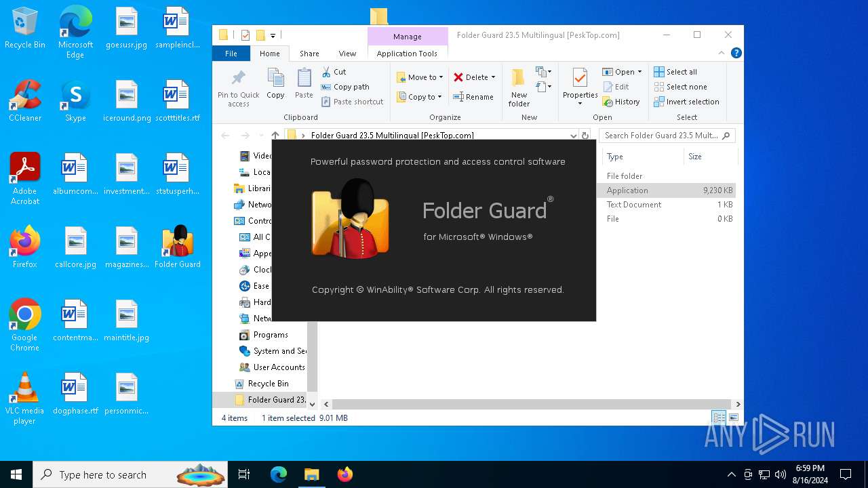Image resolution: width=868 pixels, height=488 pixels.
Task: Open Folder Guard desktop shortcut
Action: point(178,247)
